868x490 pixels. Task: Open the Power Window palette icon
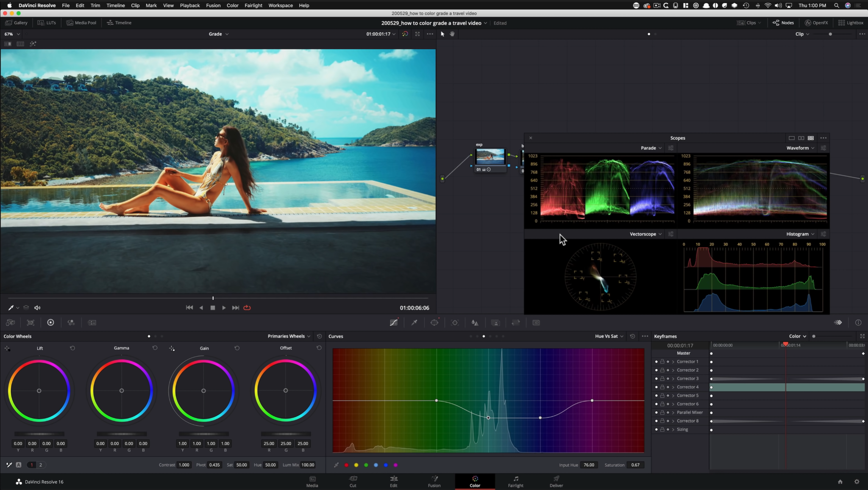(x=434, y=323)
